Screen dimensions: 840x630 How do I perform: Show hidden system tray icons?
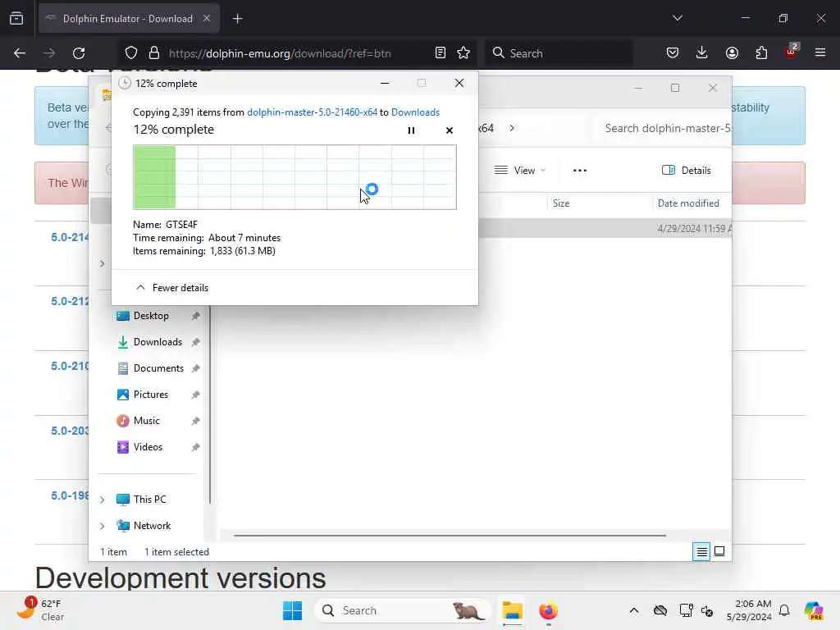(634, 610)
